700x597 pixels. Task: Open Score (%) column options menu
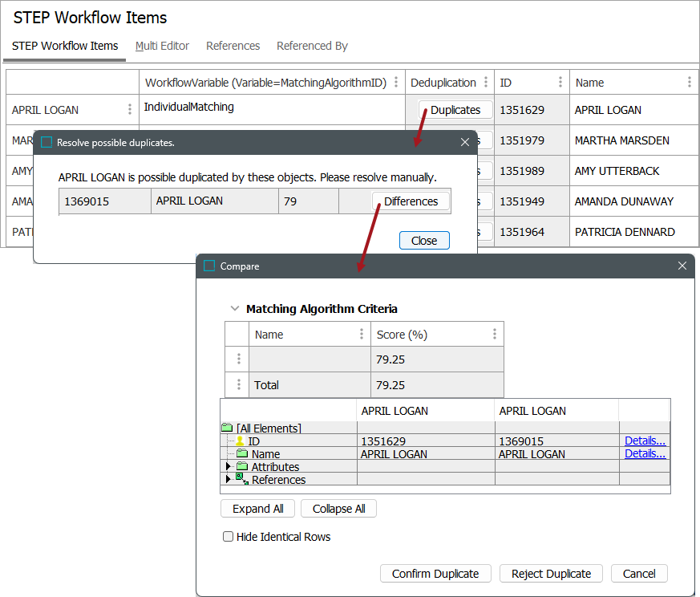[494, 335]
